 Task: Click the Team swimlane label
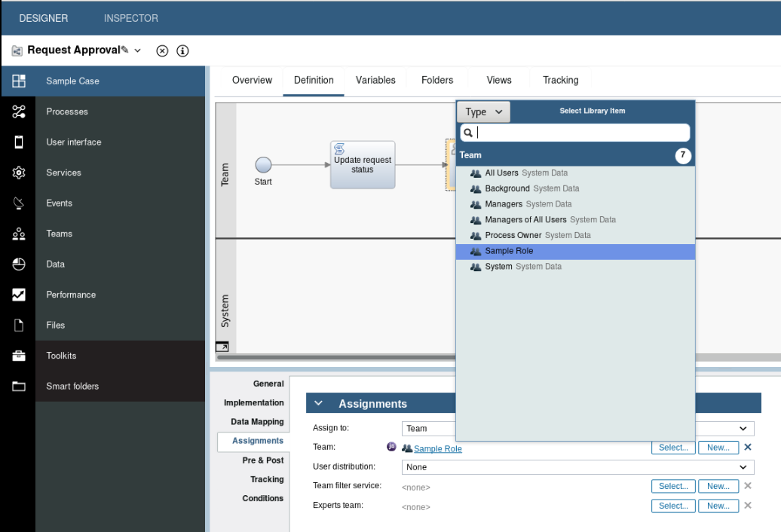click(x=225, y=174)
